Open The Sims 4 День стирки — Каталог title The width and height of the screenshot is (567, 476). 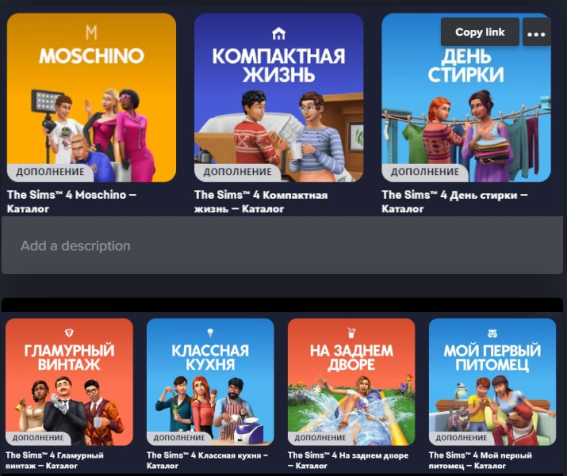point(455,201)
